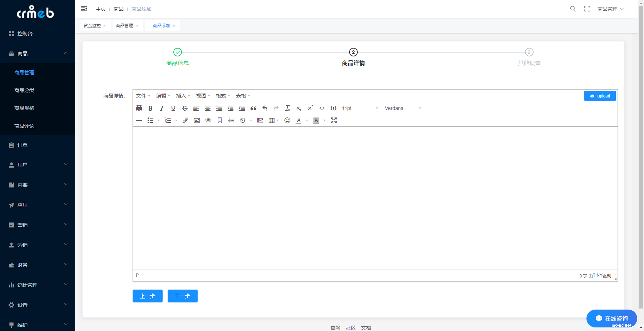Image resolution: width=644 pixels, height=331 pixels.
Task: Toggle editor fullscreen mode
Action: click(334, 120)
